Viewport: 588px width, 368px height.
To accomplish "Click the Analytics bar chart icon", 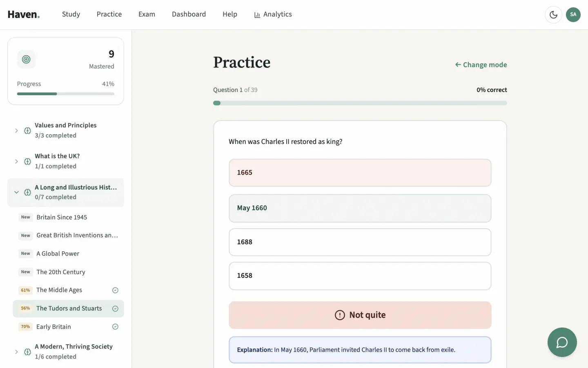I will click(x=257, y=15).
